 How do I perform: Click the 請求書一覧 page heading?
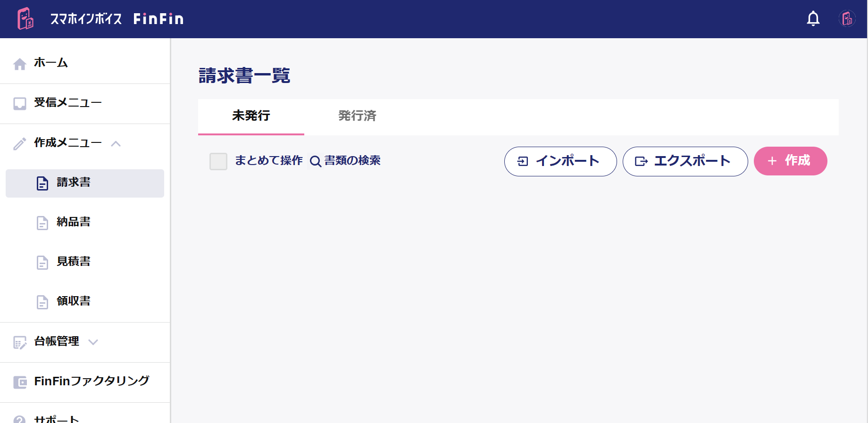[244, 75]
